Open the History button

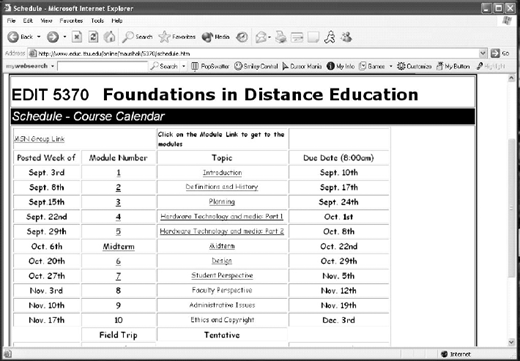click(x=242, y=37)
